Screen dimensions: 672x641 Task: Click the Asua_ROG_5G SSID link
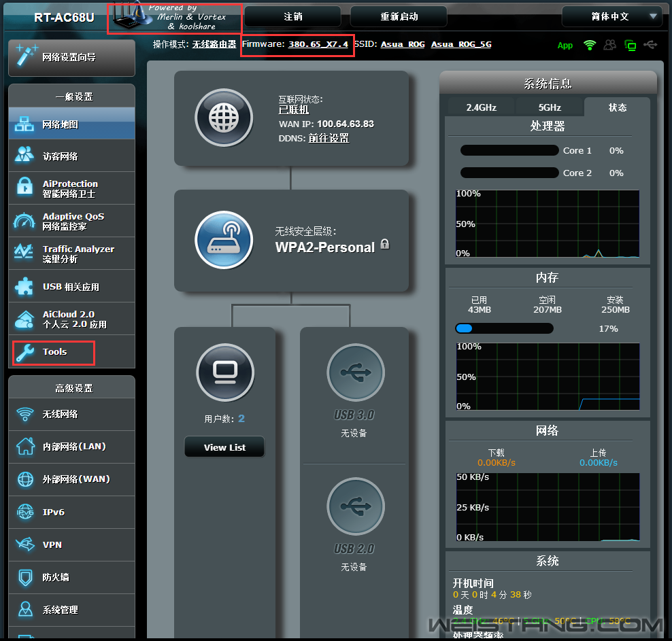(x=461, y=44)
